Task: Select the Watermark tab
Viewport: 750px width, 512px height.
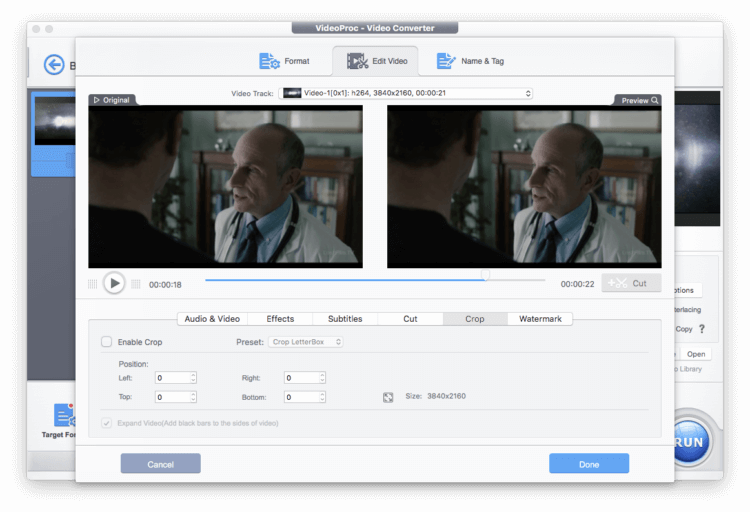Action: (x=540, y=319)
